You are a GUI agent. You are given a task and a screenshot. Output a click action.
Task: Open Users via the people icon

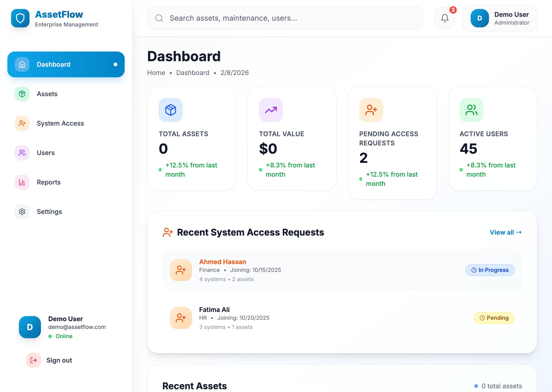tap(22, 153)
